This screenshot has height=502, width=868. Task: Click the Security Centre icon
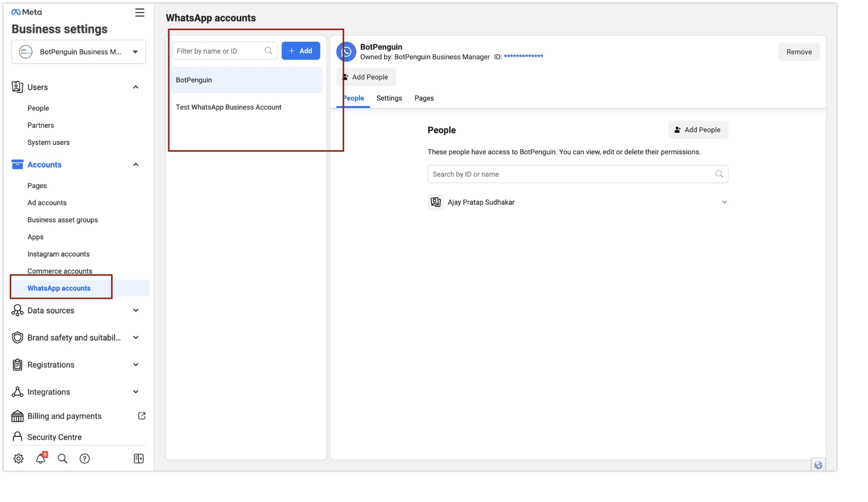click(17, 437)
